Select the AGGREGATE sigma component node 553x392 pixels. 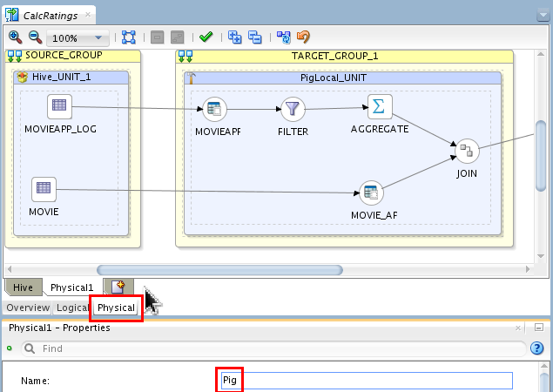[x=380, y=106]
